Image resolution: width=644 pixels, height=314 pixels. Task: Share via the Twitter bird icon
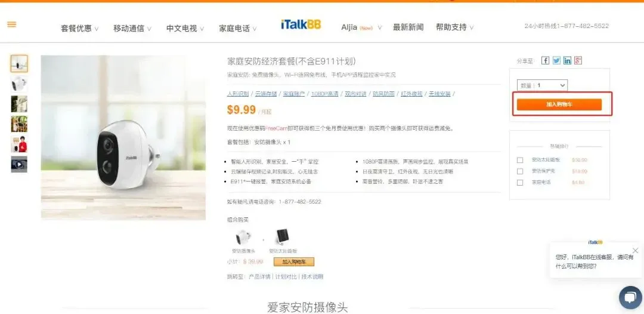point(556,61)
